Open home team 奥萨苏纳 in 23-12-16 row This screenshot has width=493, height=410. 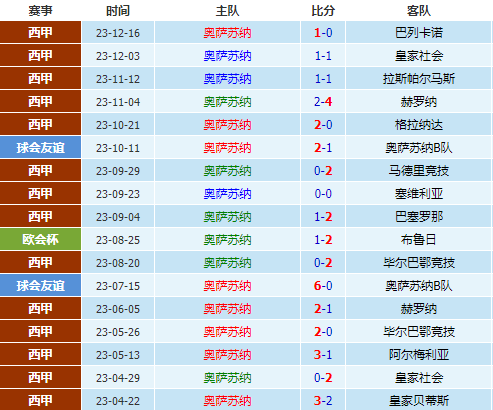tap(227, 33)
